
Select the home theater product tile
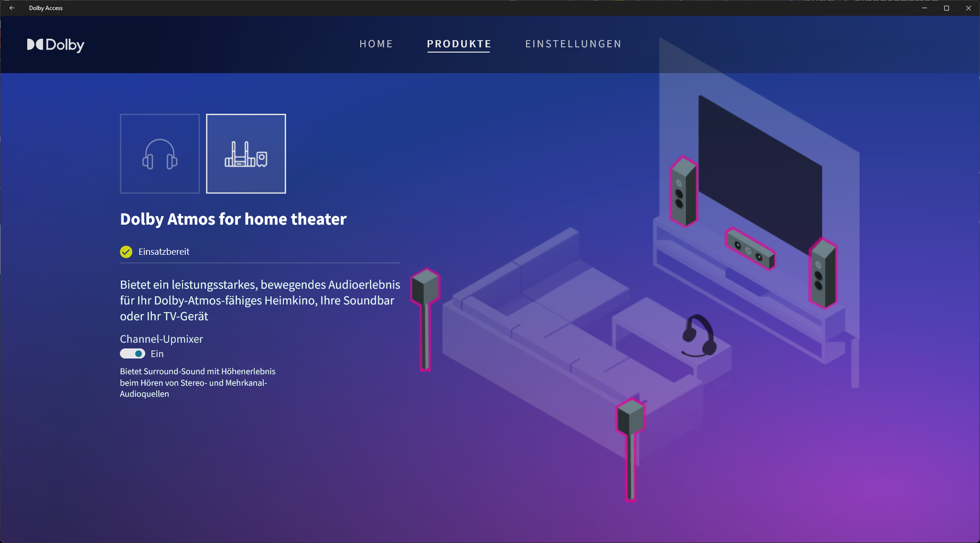pos(246,153)
